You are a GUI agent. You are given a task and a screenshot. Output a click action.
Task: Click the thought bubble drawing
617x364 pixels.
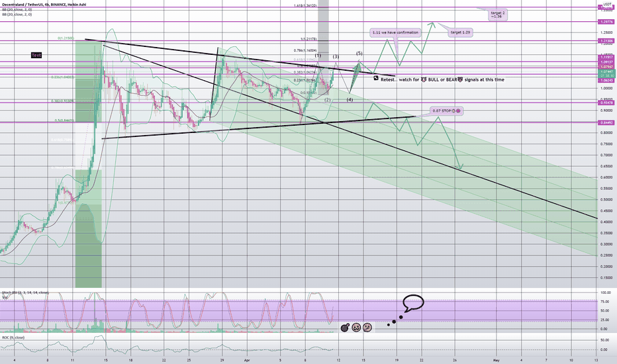click(x=413, y=303)
